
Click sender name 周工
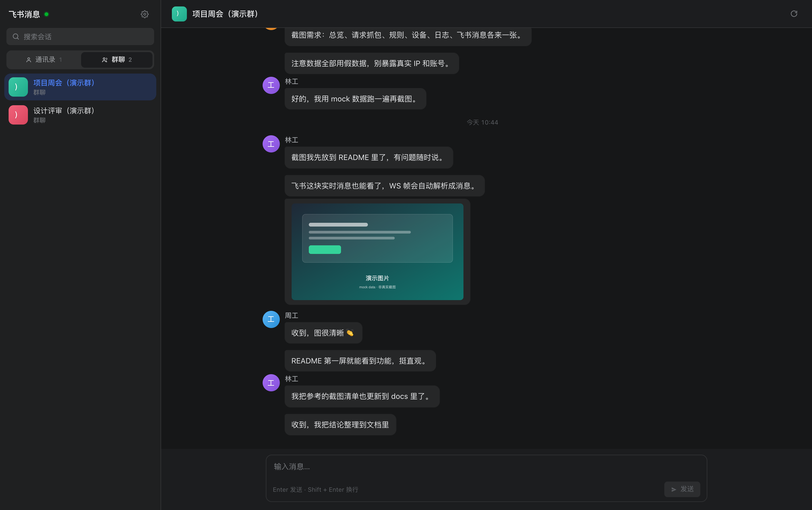(291, 315)
